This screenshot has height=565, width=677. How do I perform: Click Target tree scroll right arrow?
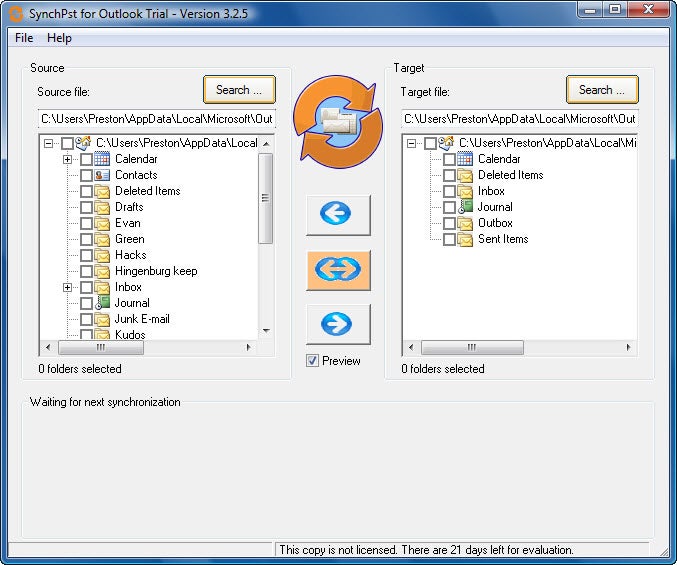pos(628,347)
